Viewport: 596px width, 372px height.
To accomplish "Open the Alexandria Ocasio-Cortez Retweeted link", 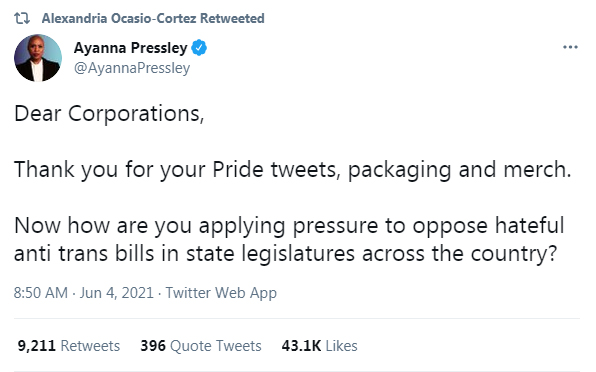I will click(x=153, y=18).
